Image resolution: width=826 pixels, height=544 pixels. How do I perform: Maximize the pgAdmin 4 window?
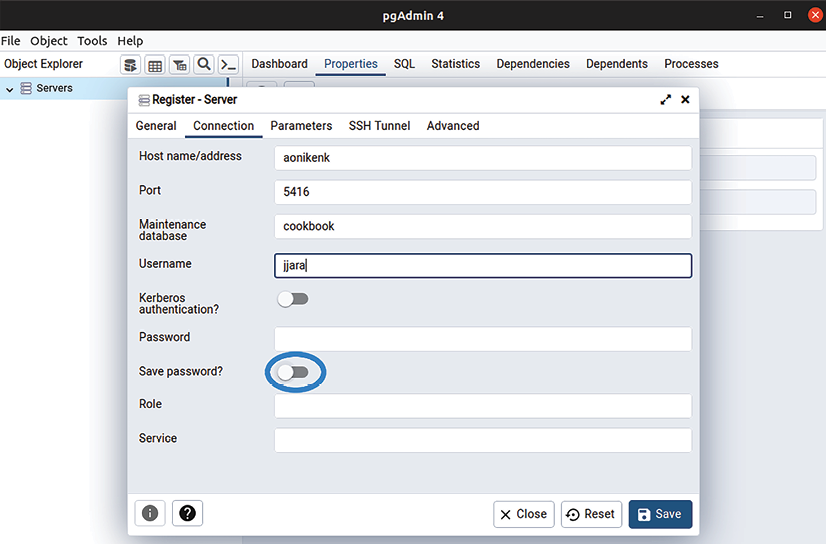(x=788, y=15)
